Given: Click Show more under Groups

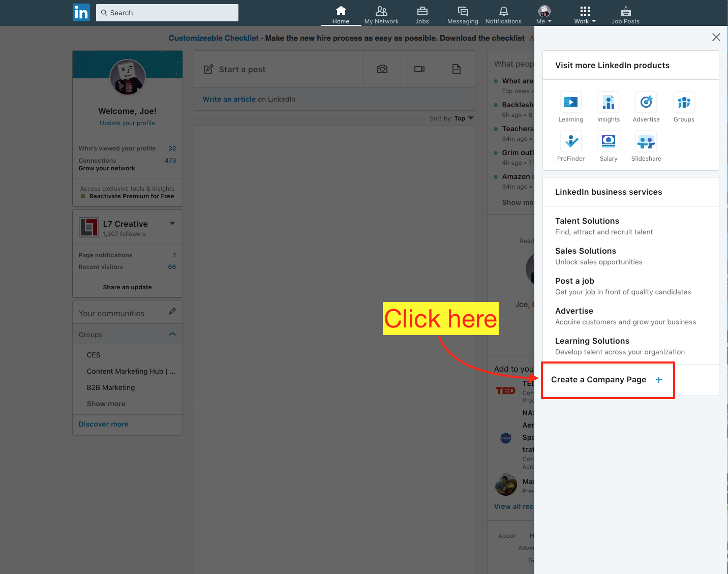Looking at the screenshot, I should [106, 404].
